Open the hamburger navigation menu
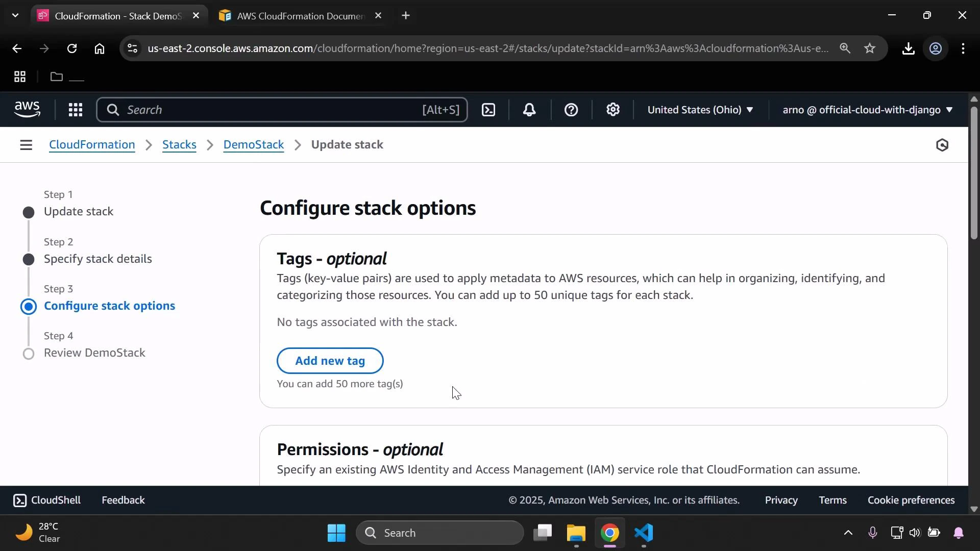 [x=26, y=145]
